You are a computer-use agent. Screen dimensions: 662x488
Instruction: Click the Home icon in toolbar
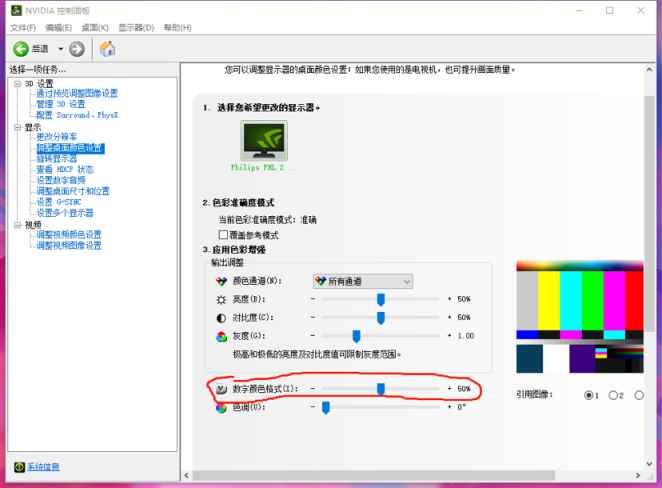click(x=107, y=48)
